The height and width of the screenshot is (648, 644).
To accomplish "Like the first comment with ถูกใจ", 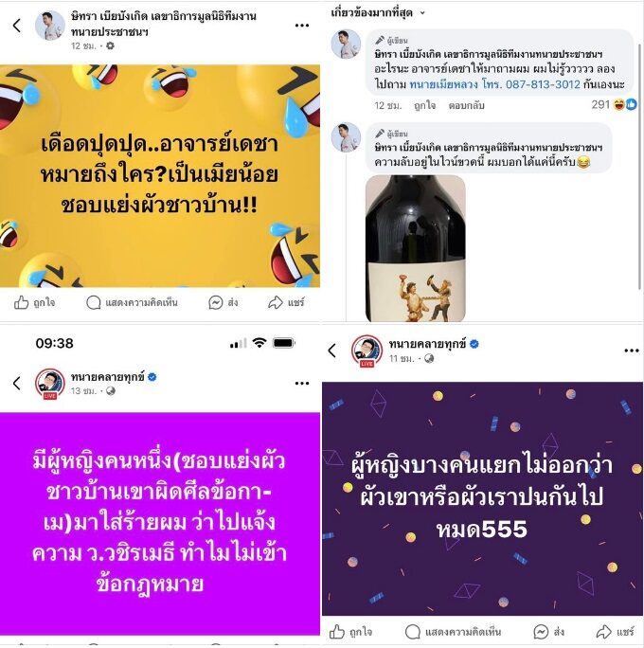I will (x=424, y=105).
